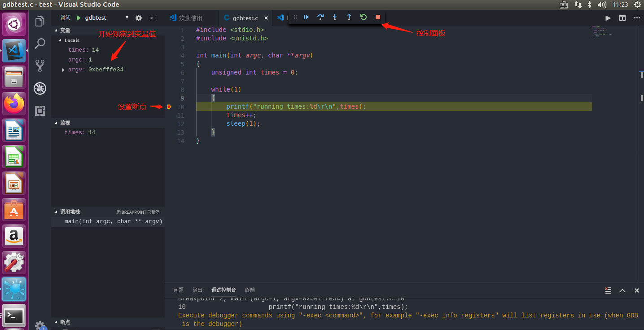Image resolution: width=644 pixels, height=330 pixels.
Task: Open LibreOffice Calc from the launcher
Action: click(14, 157)
